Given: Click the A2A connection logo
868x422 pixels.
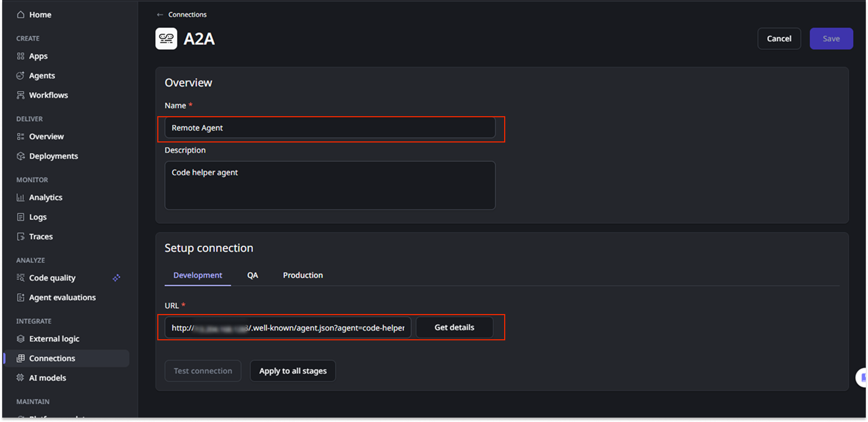Looking at the screenshot, I should click(x=166, y=39).
